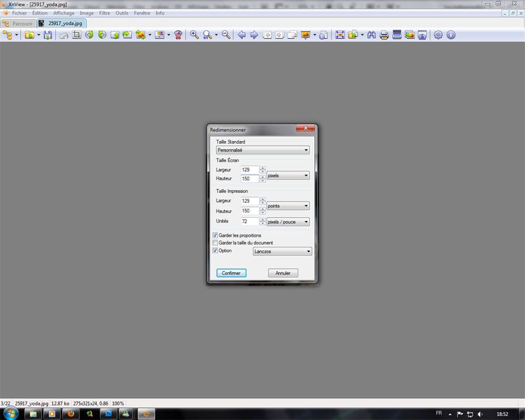
Task: Click the Zoom out magnifier icon
Action: (226, 35)
